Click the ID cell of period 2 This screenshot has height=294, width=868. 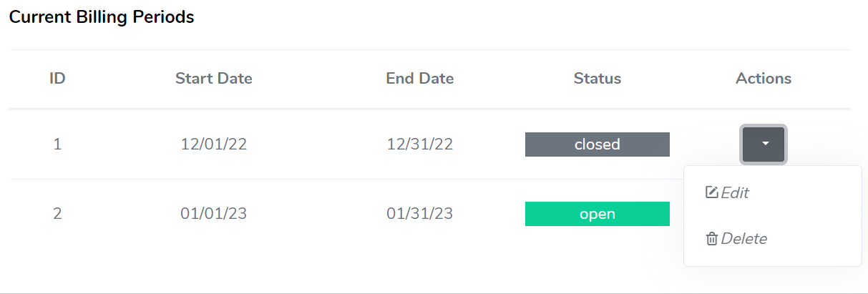57,214
